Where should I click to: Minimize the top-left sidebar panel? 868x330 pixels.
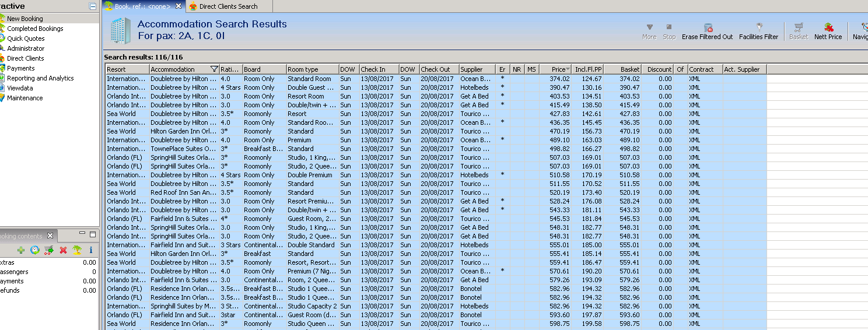tap(92, 6)
